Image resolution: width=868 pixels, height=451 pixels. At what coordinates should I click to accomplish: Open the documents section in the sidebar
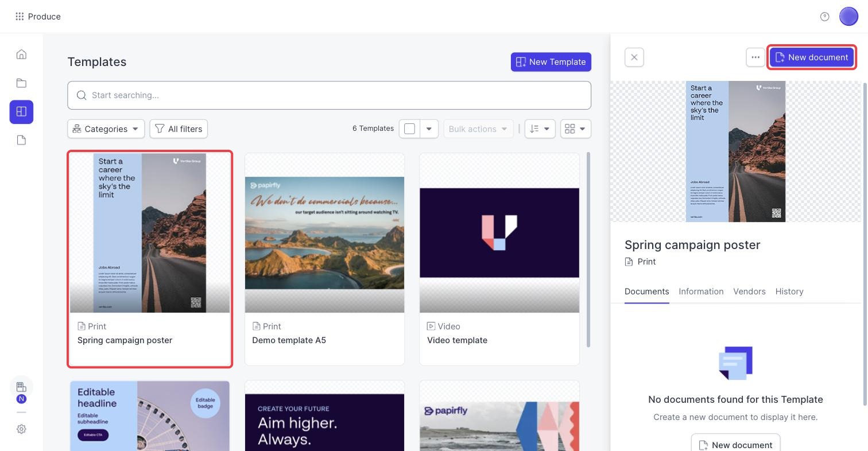21,141
